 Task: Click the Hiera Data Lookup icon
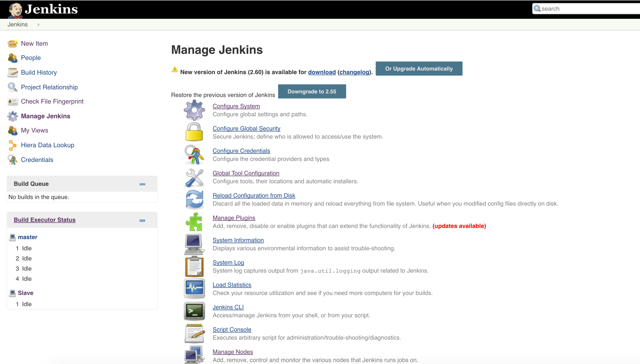[12, 145]
